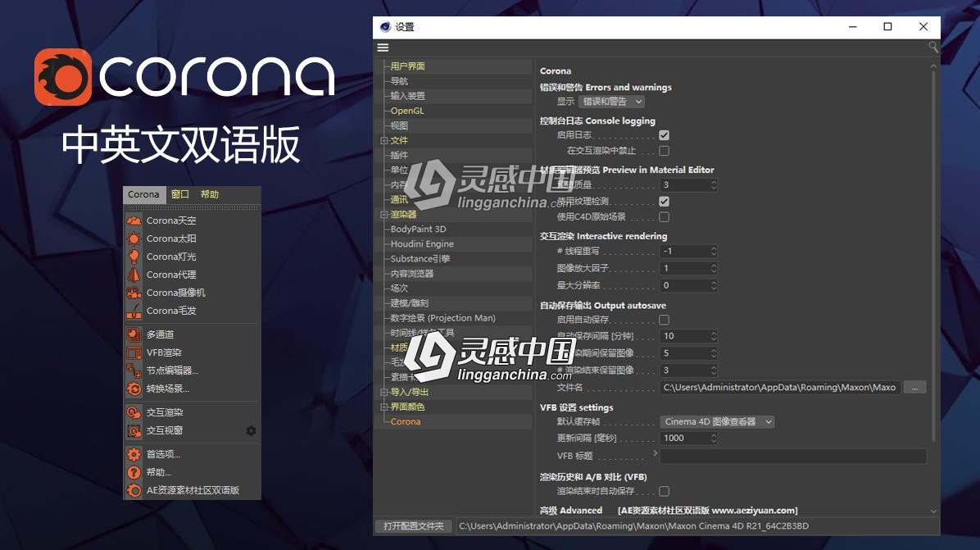Toggle the 在交互渲染中禁止 checkbox
Image resolution: width=980 pixels, height=550 pixels.
pos(664,151)
